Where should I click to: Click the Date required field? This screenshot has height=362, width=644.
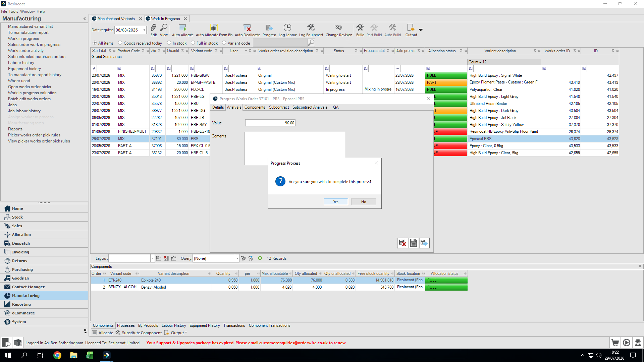[128, 30]
